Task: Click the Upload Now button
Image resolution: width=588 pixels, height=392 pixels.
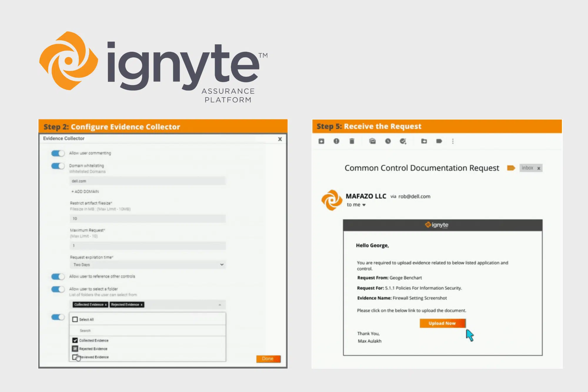Action: pyautogui.click(x=442, y=323)
